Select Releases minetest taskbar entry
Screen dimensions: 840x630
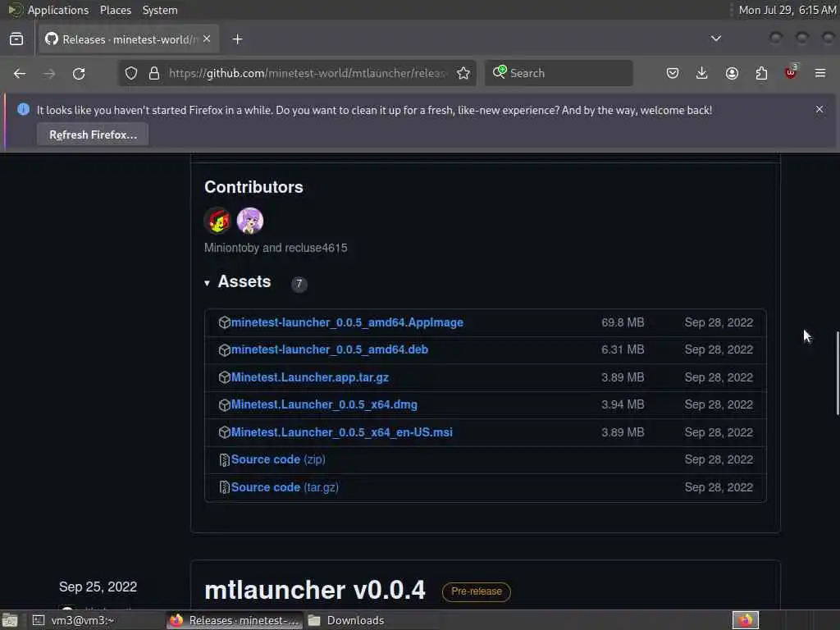click(235, 620)
